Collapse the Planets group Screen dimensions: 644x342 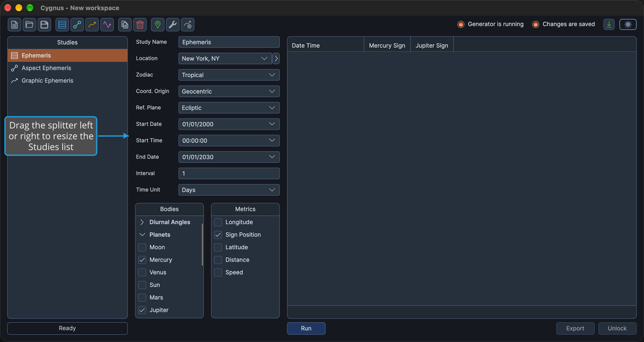142,235
